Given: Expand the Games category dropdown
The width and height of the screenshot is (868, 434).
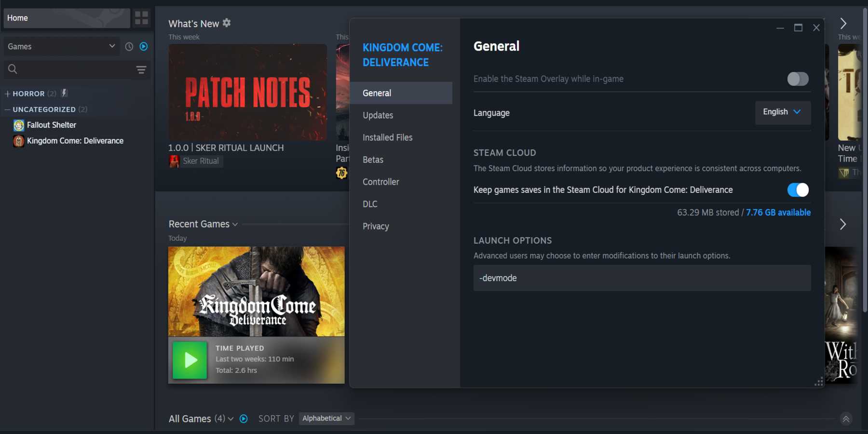Looking at the screenshot, I should pos(61,46).
